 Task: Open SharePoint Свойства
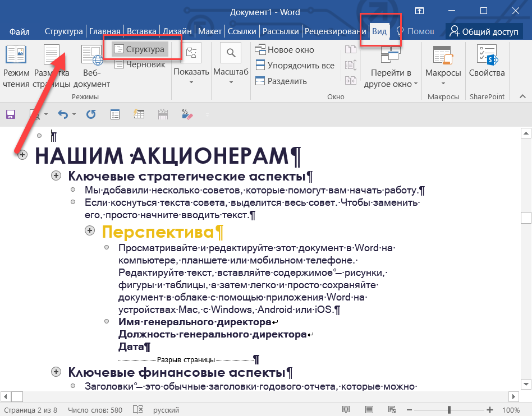pyautogui.click(x=487, y=61)
